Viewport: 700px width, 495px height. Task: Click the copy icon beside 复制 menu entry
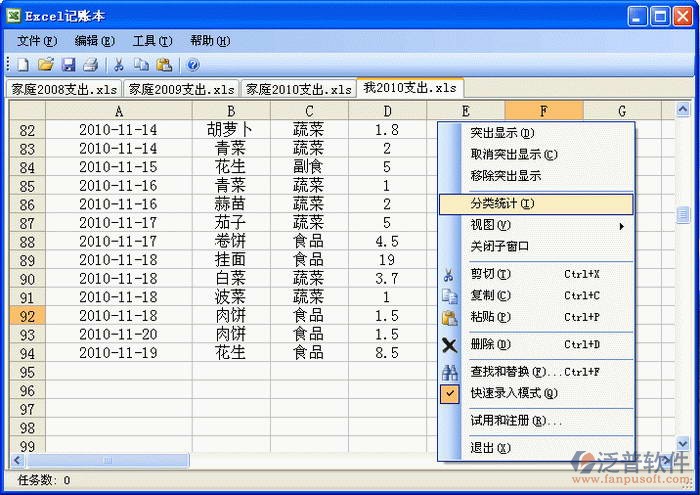(450, 296)
